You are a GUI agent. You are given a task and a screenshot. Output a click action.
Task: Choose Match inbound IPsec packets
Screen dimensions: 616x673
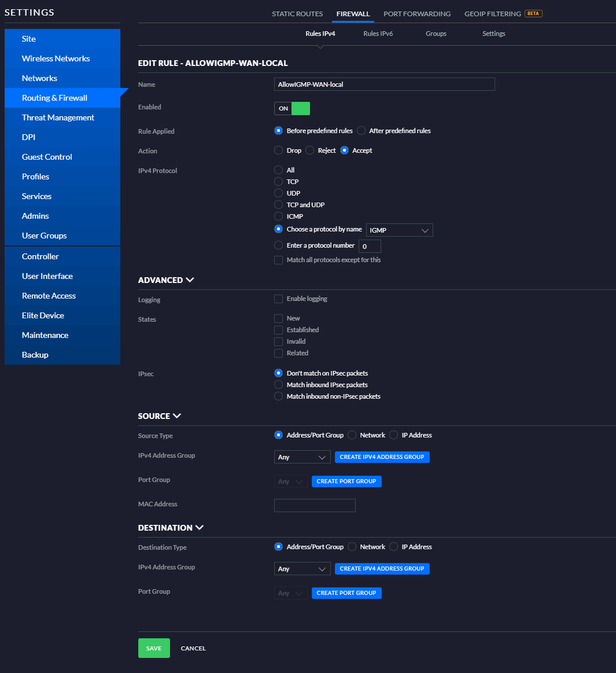pos(278,385)
